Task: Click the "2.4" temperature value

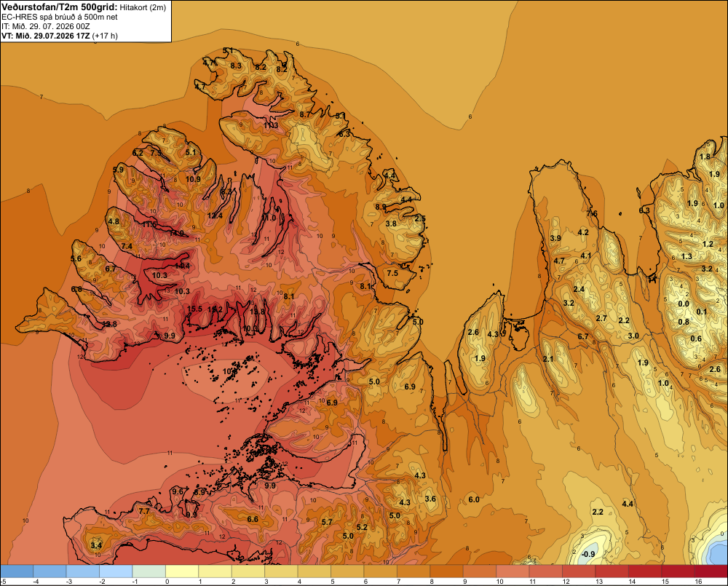Action: tap(579, 289)
